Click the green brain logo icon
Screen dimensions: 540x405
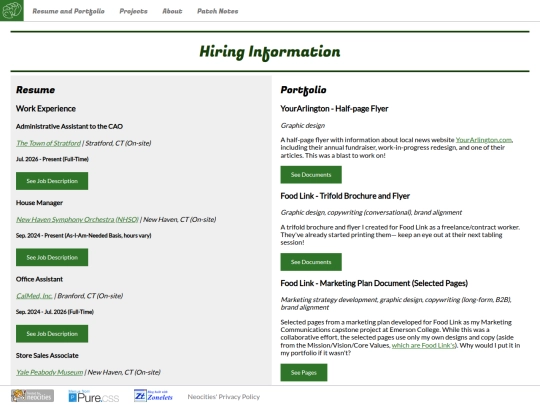coord(12,10)
